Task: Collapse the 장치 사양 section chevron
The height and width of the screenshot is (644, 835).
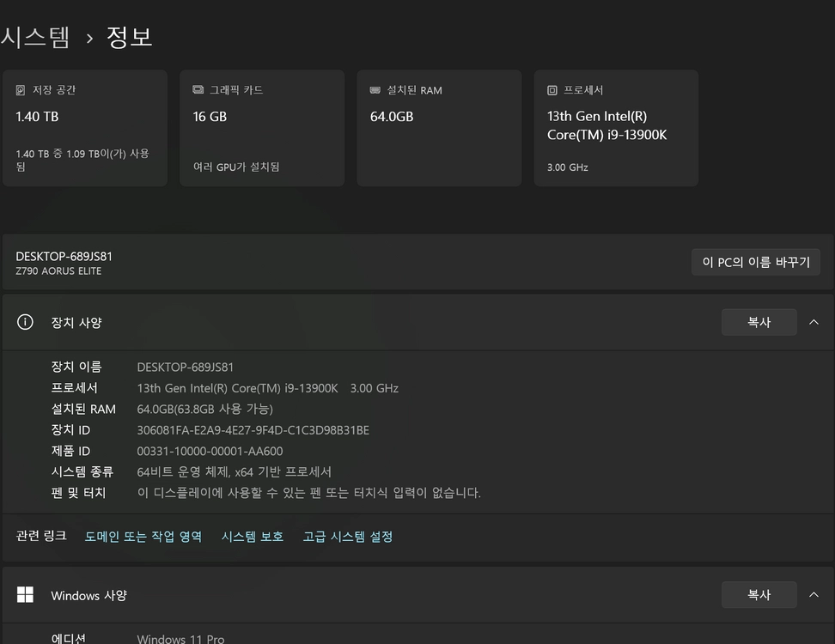Action: pos(814,322)
